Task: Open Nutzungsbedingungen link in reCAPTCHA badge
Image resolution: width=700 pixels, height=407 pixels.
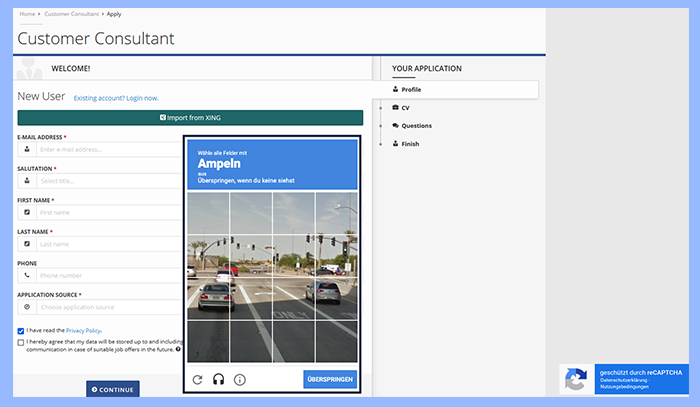Action: 624,386
